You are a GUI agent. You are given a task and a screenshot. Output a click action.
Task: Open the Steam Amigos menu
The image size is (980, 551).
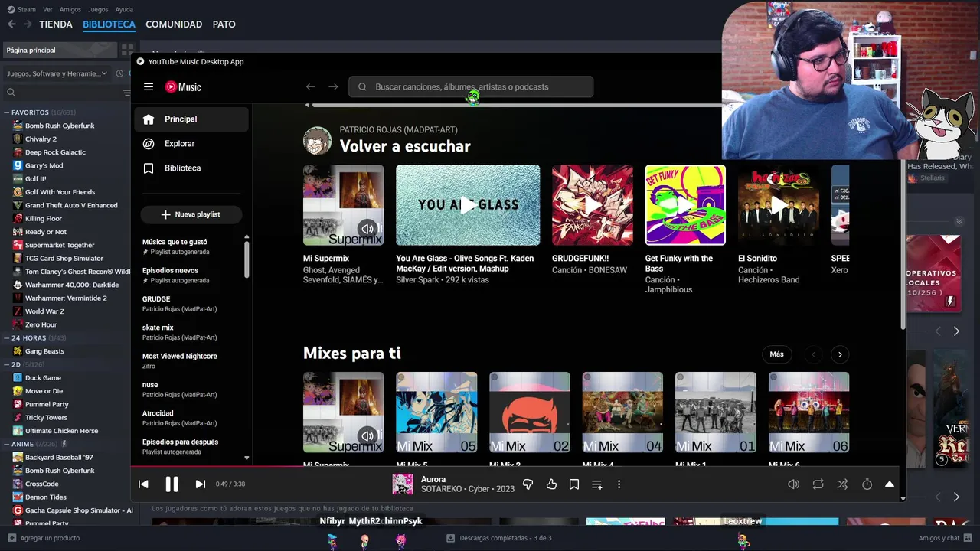[x=70, y=9]
